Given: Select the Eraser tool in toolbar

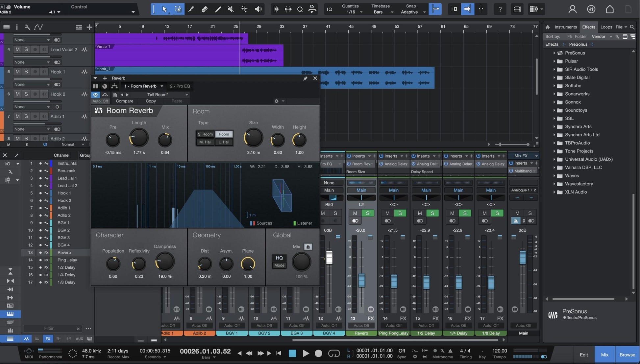Looking at the screenshot, I should 204,9.
